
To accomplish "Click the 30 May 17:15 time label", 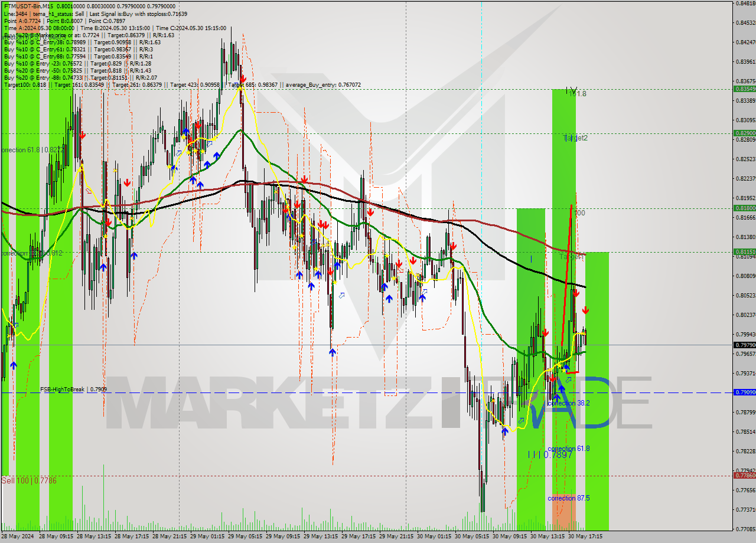I will [x=585, y=537].
